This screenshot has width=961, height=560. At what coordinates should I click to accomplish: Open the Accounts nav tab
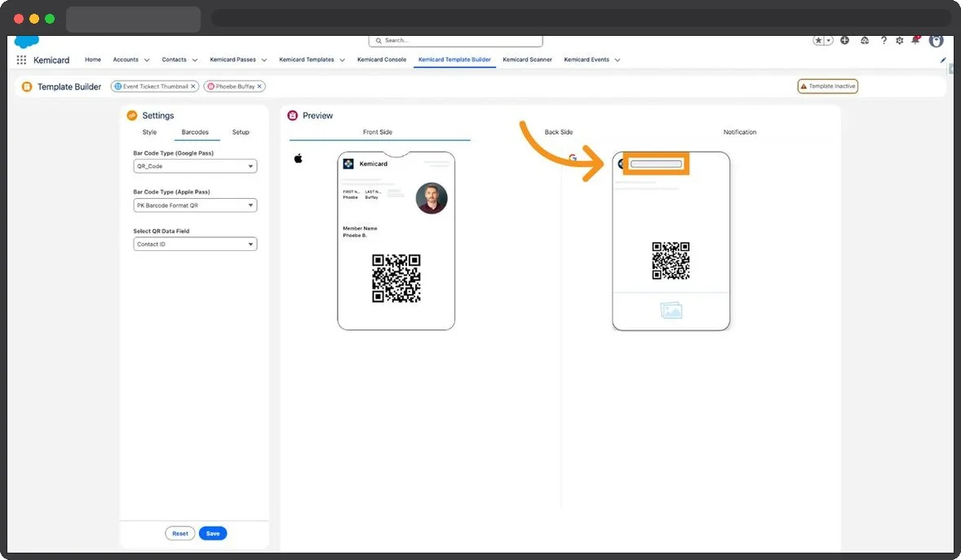tap(126, 60)
